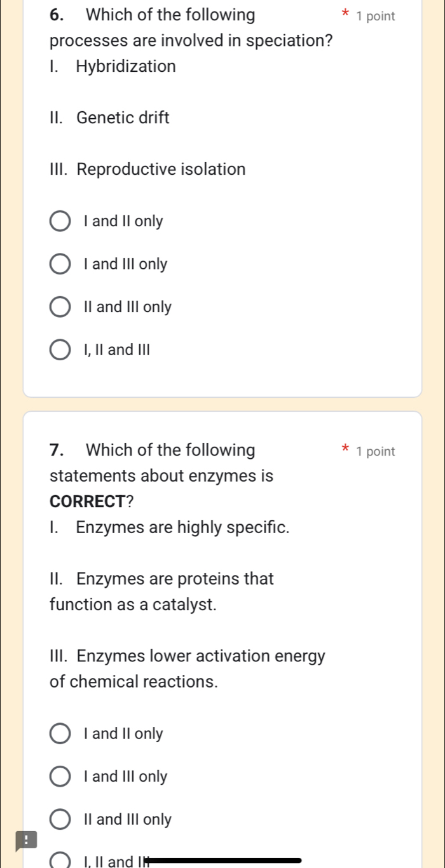Choose 'I and III only' in question 7
The width and height of the screenshot is (445, 868).
[60, 776]
